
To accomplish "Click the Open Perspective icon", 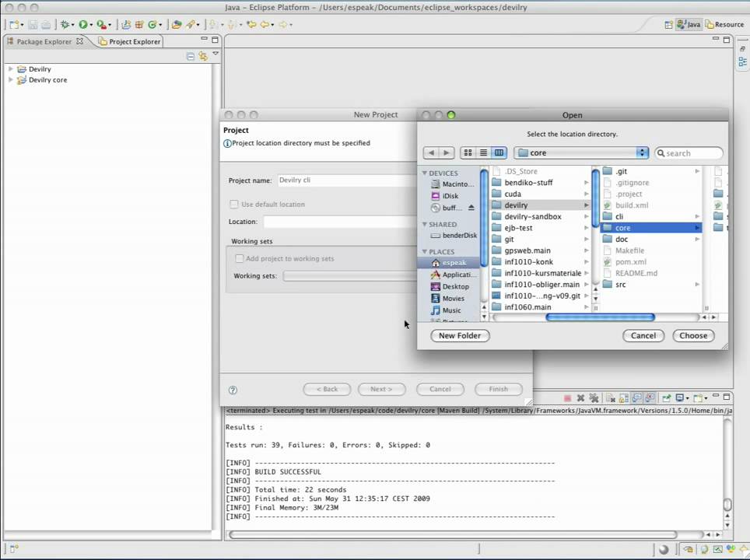I will pos(668,25).
